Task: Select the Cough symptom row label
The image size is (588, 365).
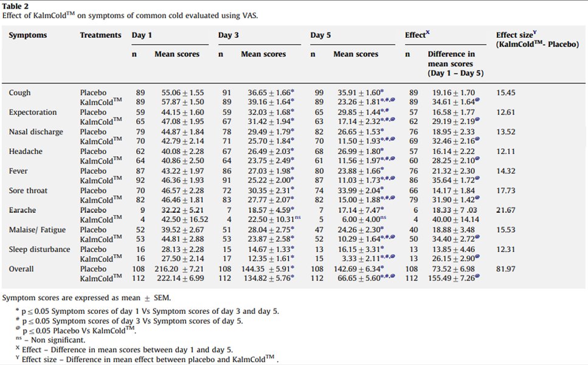Action: 19,93
